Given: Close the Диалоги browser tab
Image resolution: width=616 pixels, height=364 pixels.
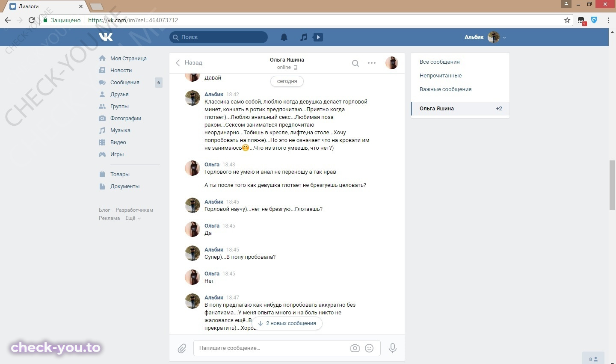Looking at the screenshot, I should click(x=81, y=6).
